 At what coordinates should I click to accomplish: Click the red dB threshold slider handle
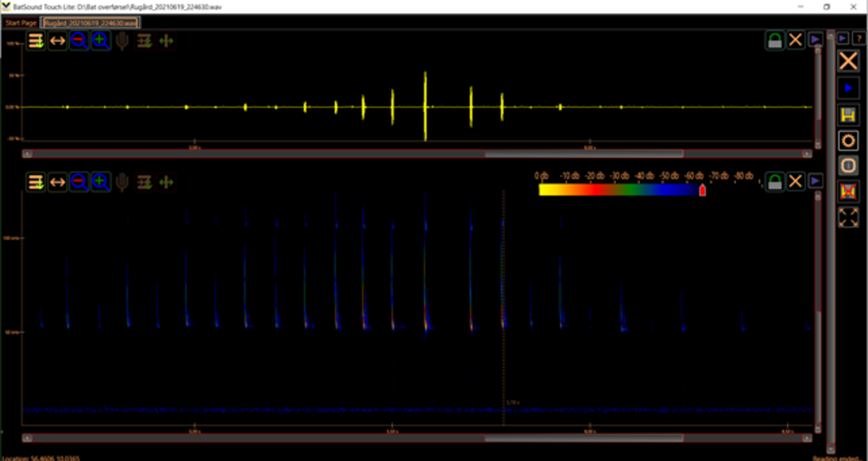click(x=702, y=190)
